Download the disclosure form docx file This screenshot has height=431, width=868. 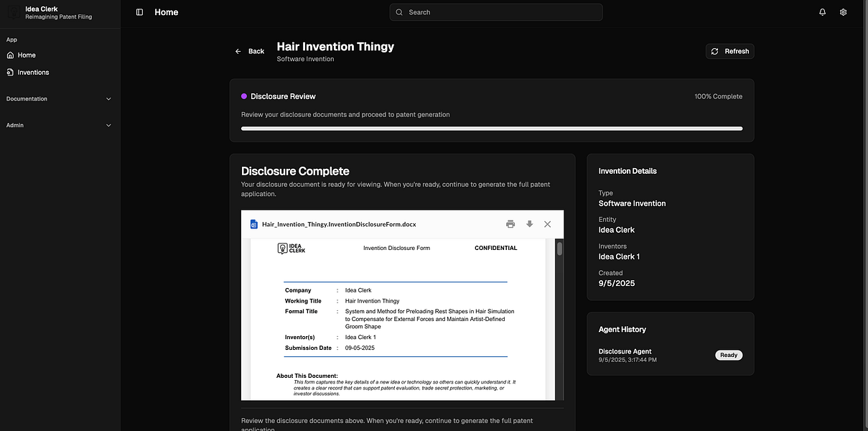point(529,224)
